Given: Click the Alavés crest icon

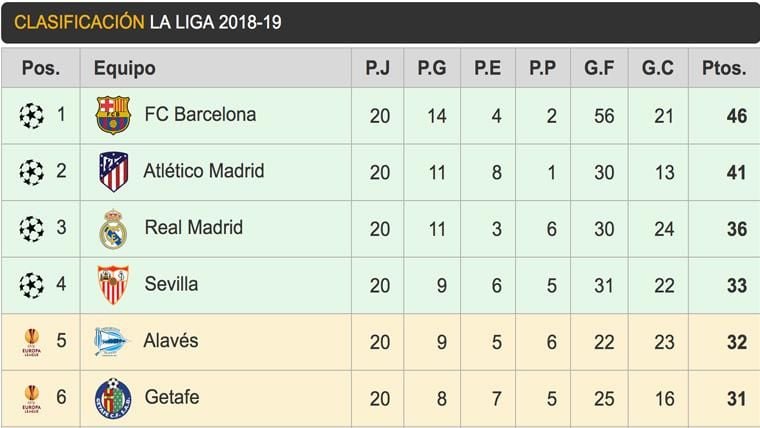Looking at the screenshot, I should click(x=112, y=341).
